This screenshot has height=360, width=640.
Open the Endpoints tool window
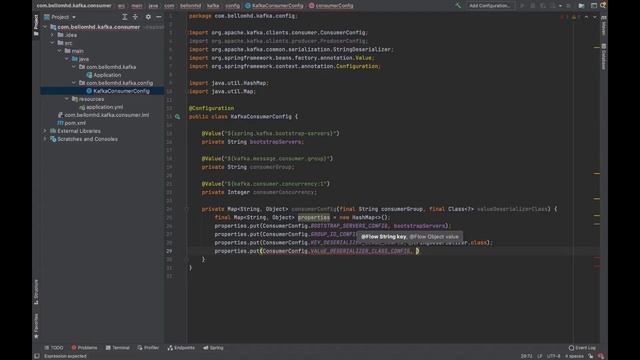(181, 348)
